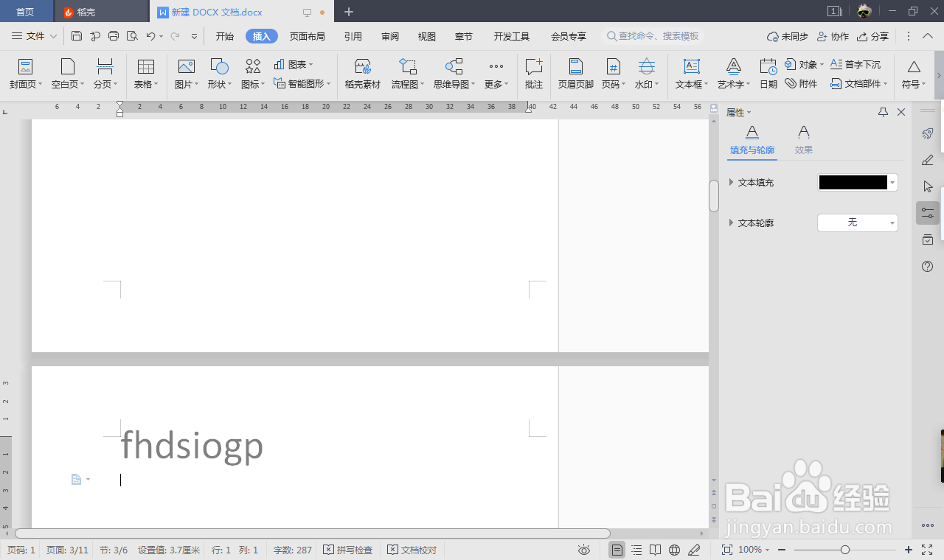Viewport: 944px width, 560px height.
Task: Expand the text outline (文本轮廓) section
Action: click(731, 223)
